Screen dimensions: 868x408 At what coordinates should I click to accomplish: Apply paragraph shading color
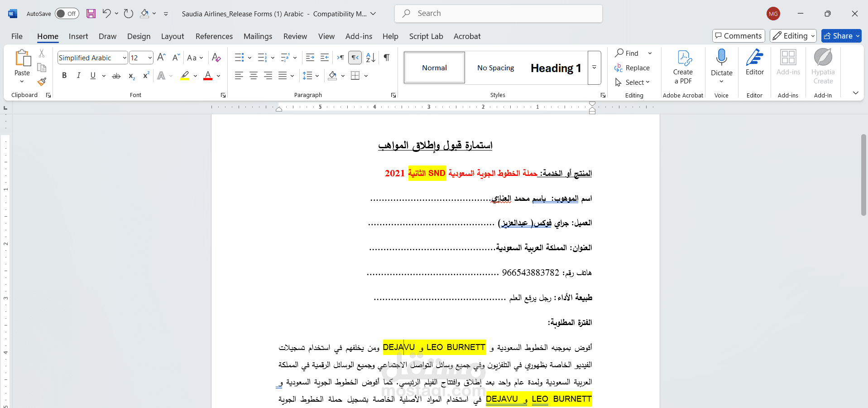[x=332, y=76]
